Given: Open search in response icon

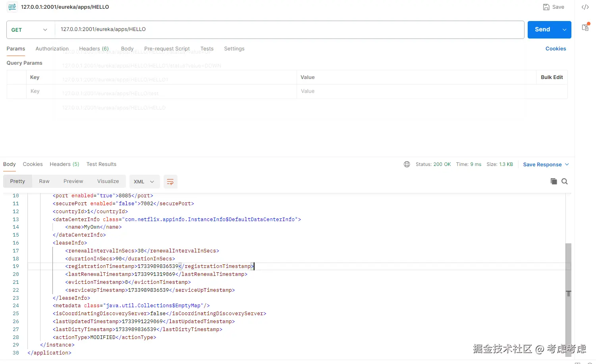Looking at the screenshot, I should (x=565, y=181).
